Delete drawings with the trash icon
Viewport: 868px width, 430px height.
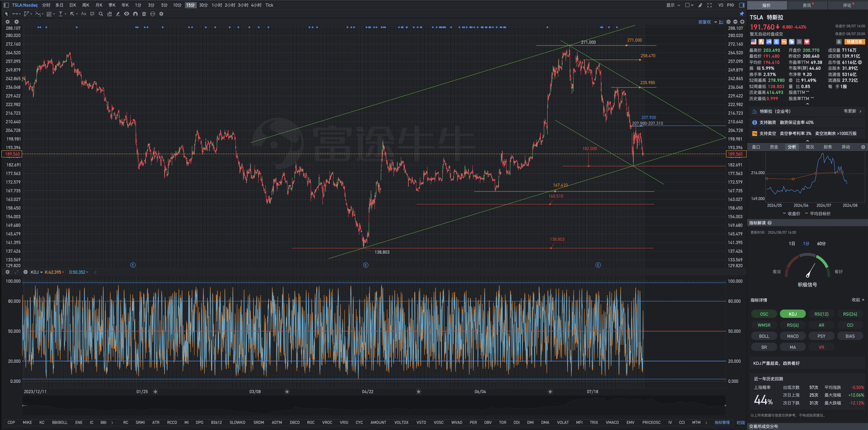click(x=144, y=14)
